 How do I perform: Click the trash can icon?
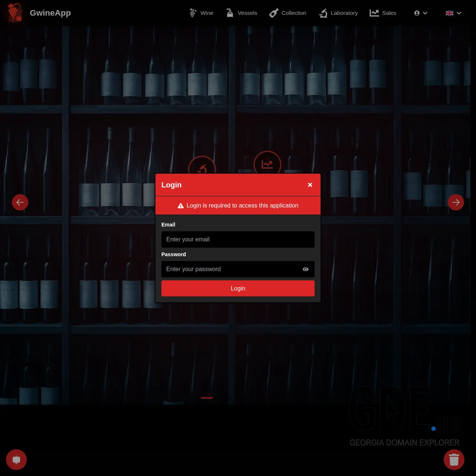(454, 460)
